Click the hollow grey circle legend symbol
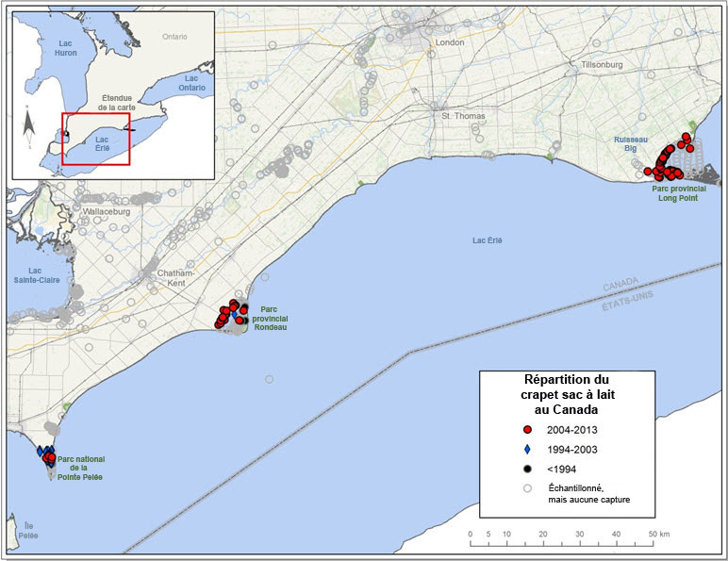 click(x=528, y=488)
